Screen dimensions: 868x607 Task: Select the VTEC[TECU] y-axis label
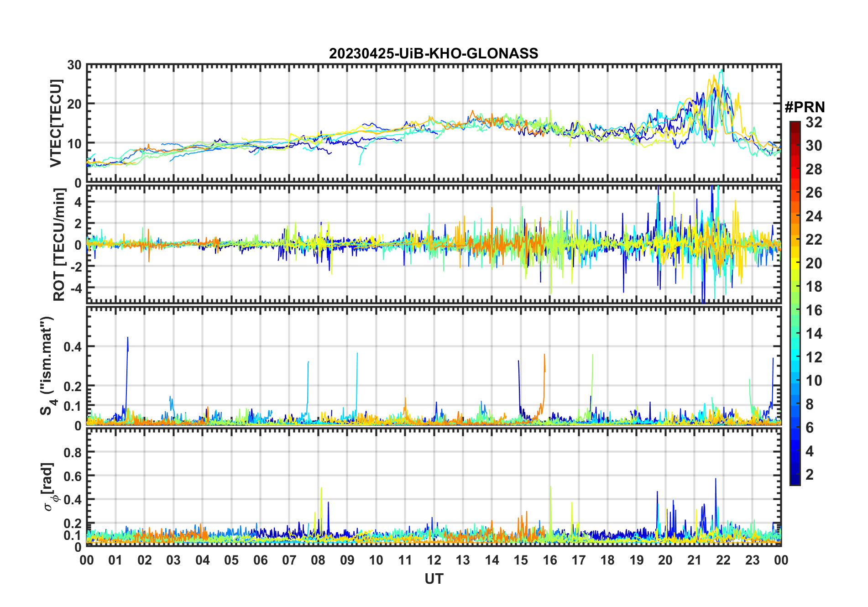pos(56,123)
